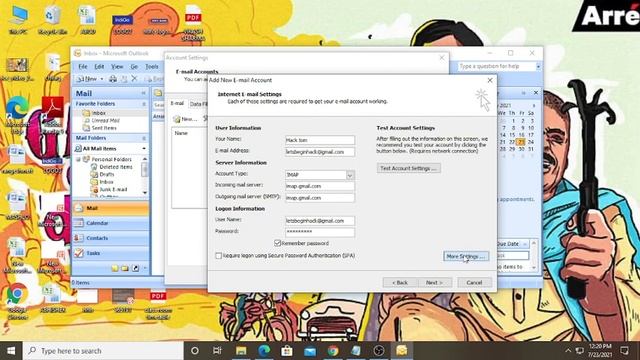640x360 pixels.
Task: Collapse the Mail Folders section
Action: coord(144,138)
